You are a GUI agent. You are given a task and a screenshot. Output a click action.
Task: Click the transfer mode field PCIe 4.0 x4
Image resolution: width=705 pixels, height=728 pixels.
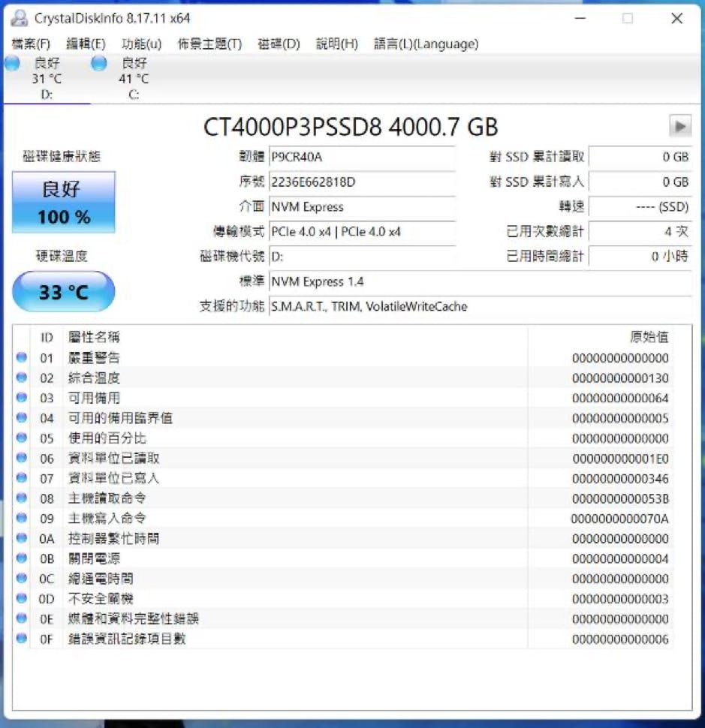(x=362, y=232)
